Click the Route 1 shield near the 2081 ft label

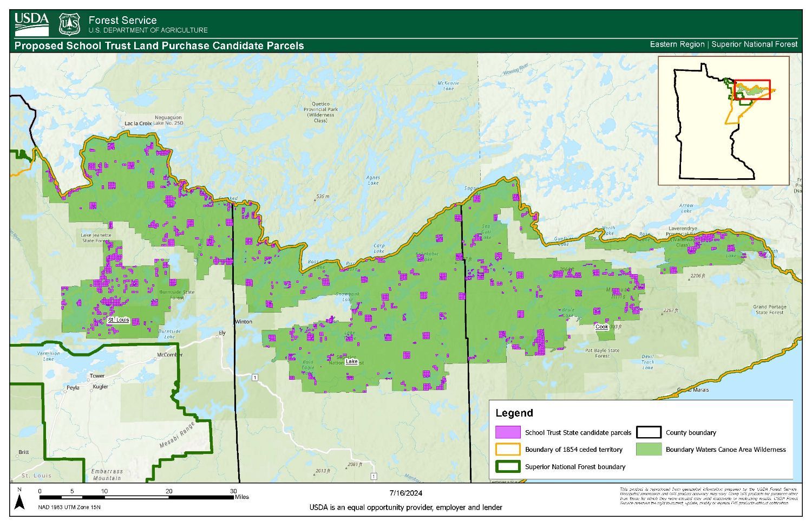373,476
